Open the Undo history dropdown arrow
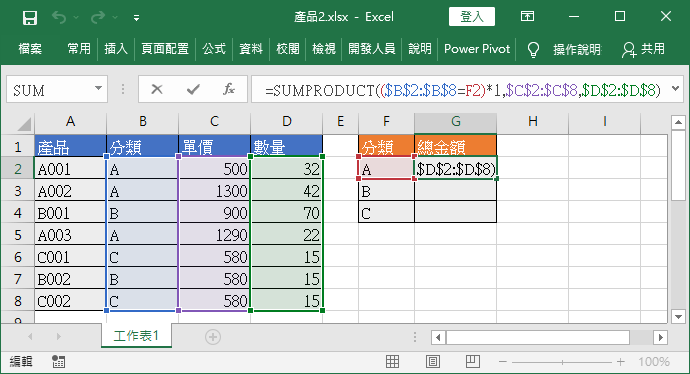Viewport: 690px width, 374px height. click(x=76, y=18)
